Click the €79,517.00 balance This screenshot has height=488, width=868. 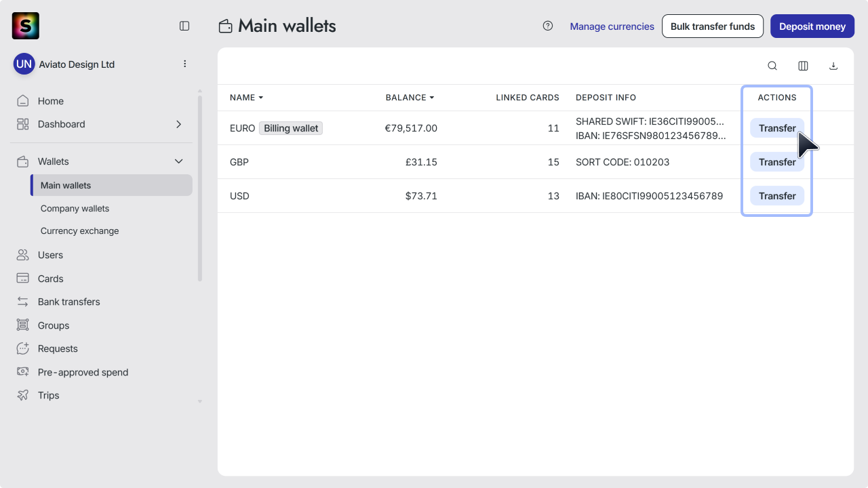tap(411, 128)
